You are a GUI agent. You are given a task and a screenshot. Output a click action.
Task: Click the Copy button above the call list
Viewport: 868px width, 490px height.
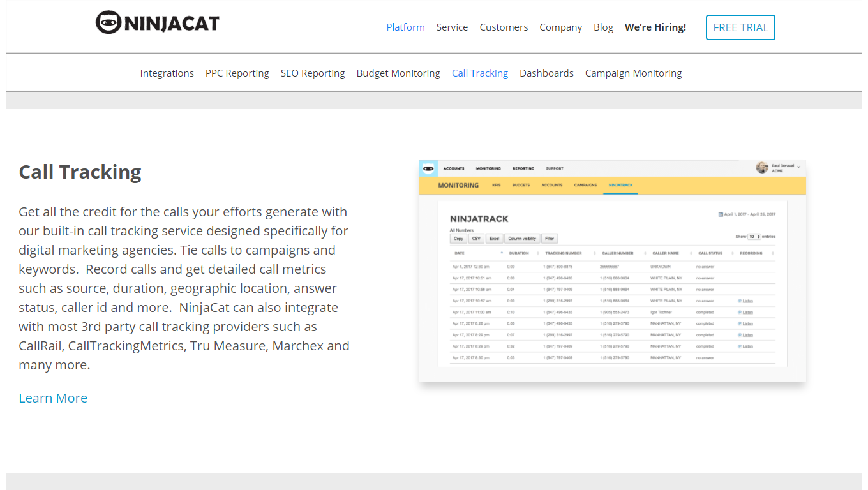[458, 237]
